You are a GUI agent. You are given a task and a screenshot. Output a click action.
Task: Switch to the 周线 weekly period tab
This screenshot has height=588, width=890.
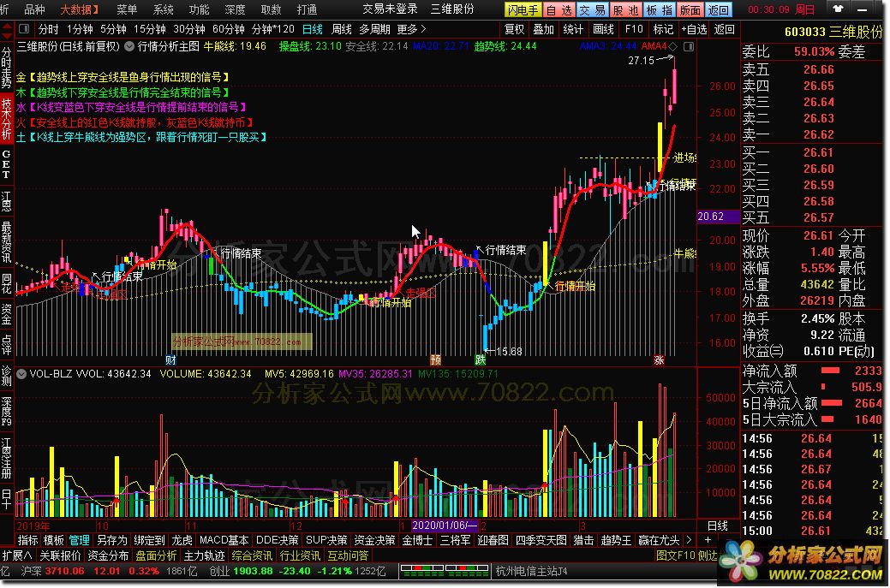(341, 29)
